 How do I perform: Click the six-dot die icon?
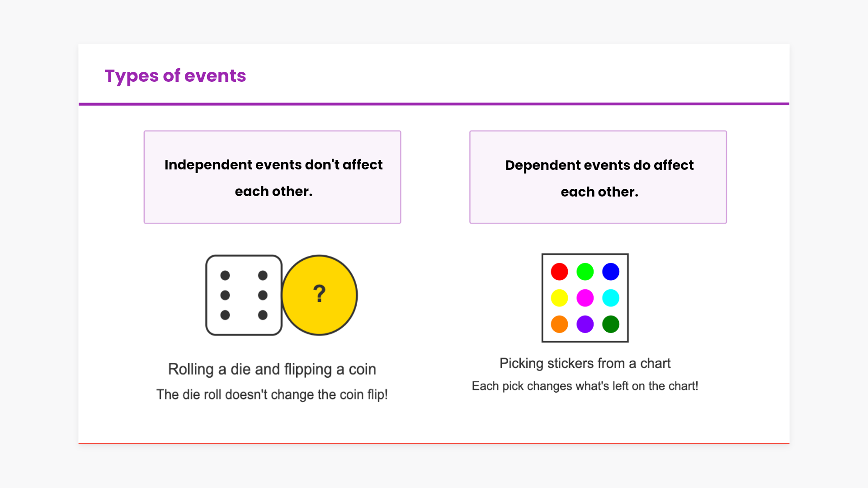click(244, 295)
